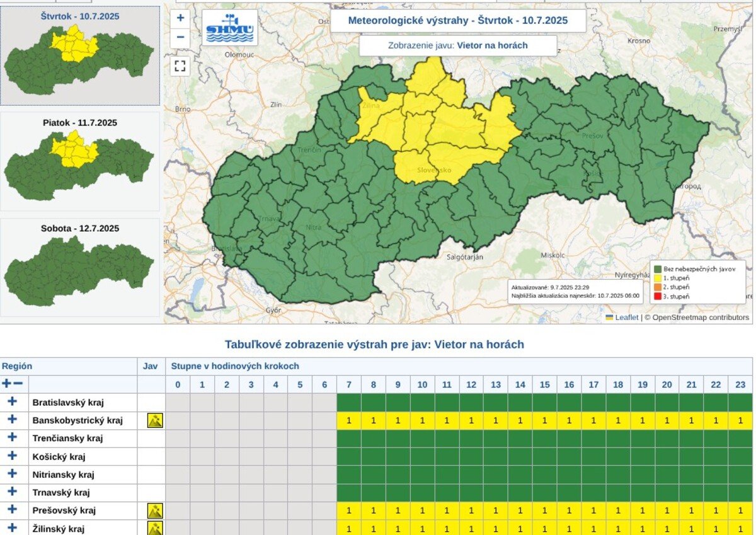
Task: Click wind warning icon for Žilinský kraj
Action: pos(155,529)
